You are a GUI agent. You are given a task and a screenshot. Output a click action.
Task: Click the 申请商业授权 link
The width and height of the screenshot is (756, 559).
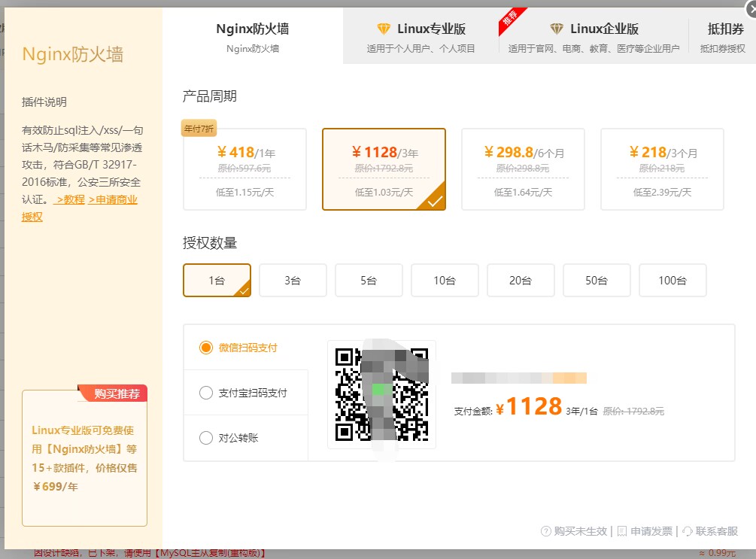point(113,200)
